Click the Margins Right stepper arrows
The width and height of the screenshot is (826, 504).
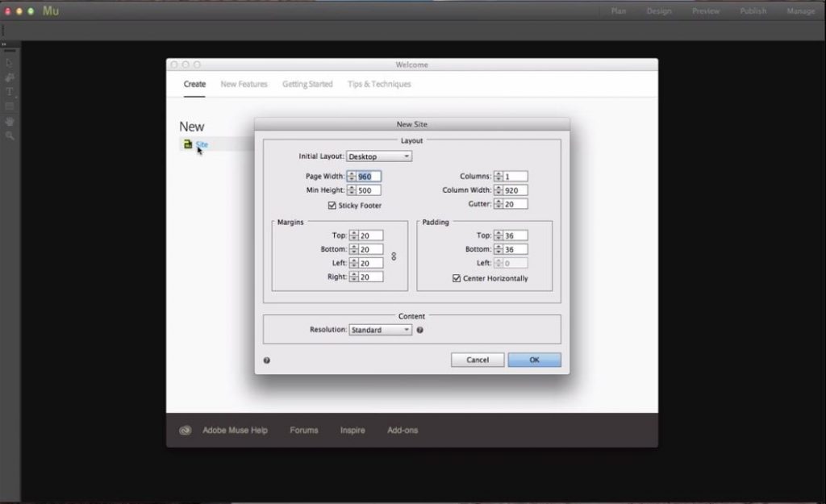click(x=353, y=277)
